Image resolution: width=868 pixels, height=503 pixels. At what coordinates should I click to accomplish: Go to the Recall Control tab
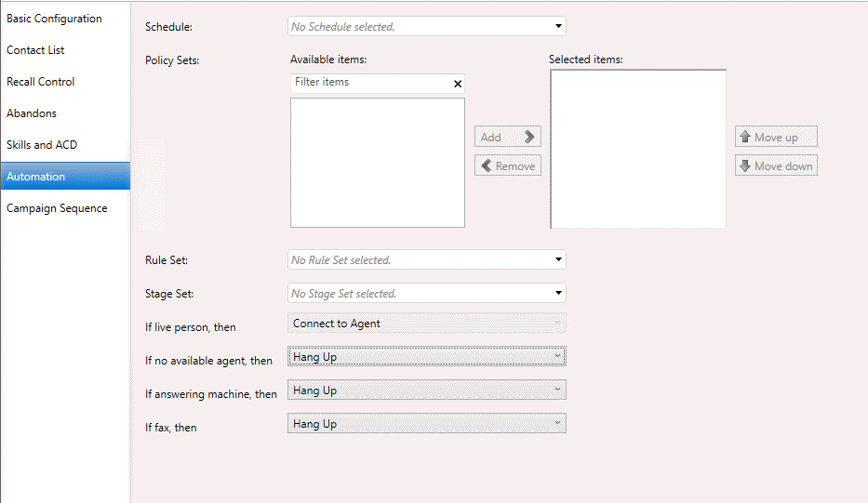point(41,82)
